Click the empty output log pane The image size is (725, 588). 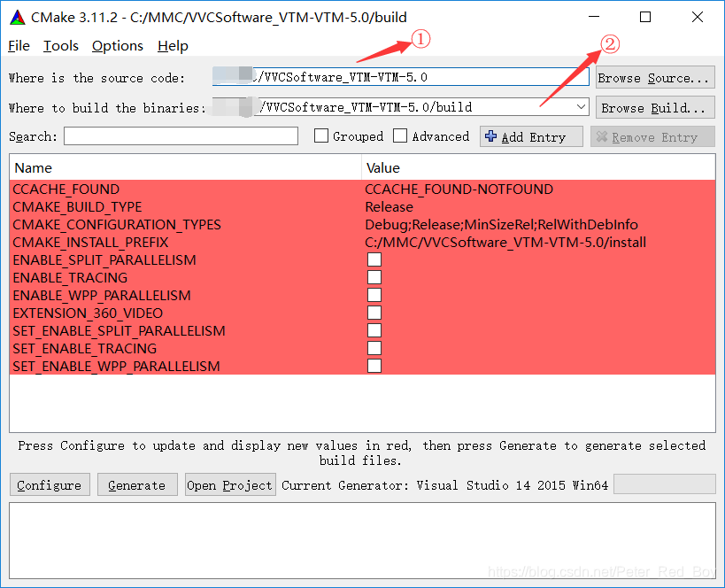pos(363,540)
